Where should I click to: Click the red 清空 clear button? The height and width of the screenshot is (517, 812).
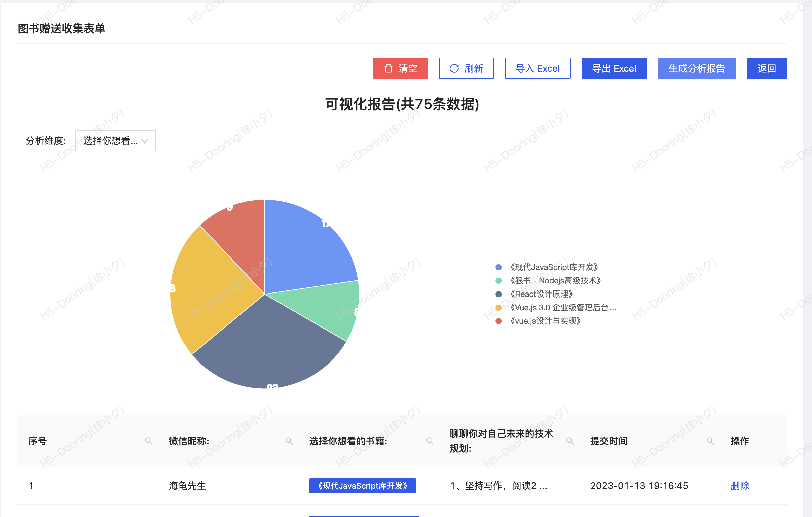pyautogui.click(x=400, y=69)
